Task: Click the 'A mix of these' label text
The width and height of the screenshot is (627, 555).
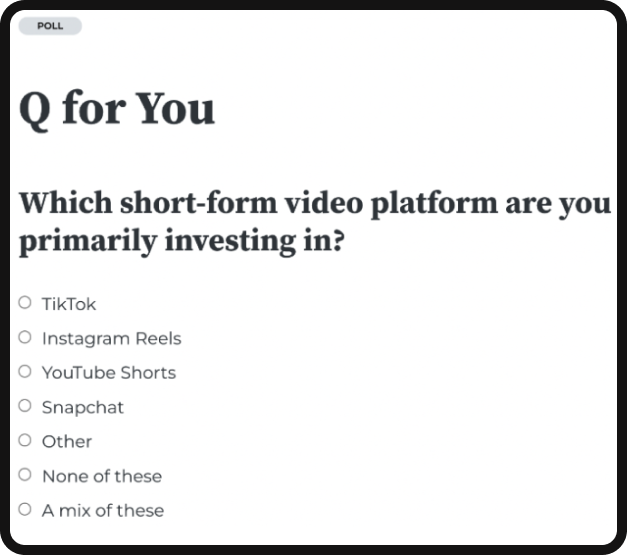Action: 102,510
